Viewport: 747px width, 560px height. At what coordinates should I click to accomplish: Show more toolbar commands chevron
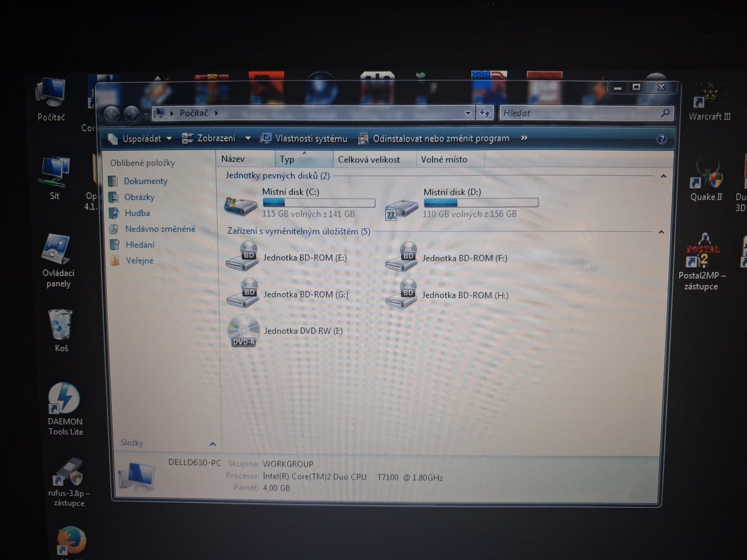pos(524,138)
